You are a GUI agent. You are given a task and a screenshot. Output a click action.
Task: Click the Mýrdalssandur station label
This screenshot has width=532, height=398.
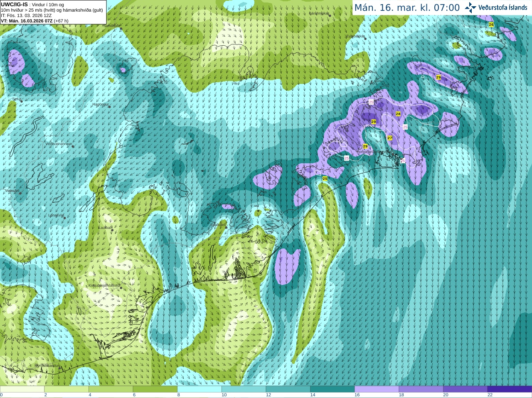tap(47, 366)
